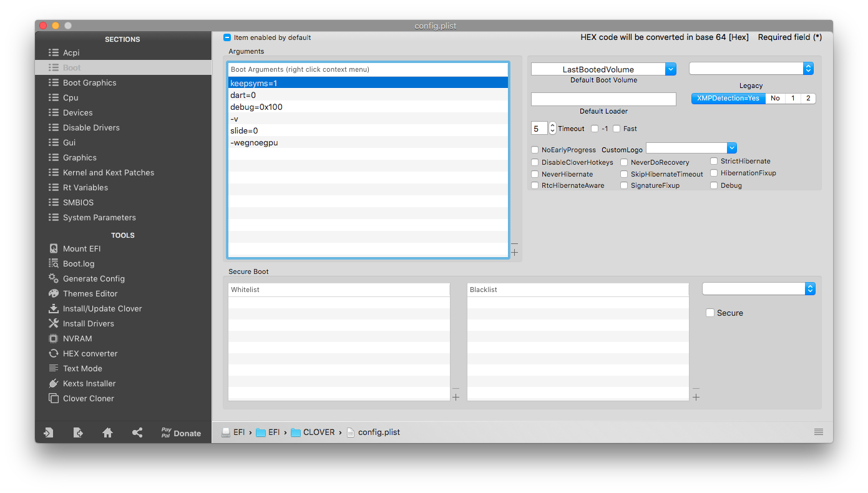
Task: Enable the HibernationFixup checkbox
Action: tap(714, 173)
